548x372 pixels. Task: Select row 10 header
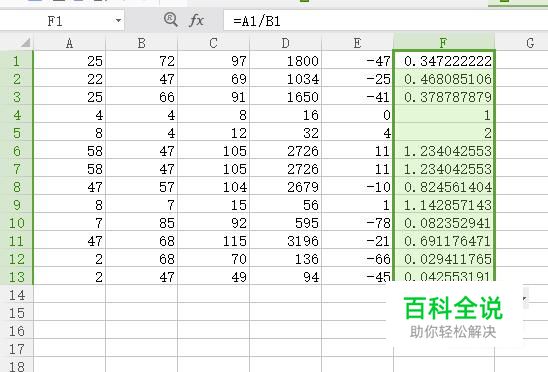tap(16, 223)
